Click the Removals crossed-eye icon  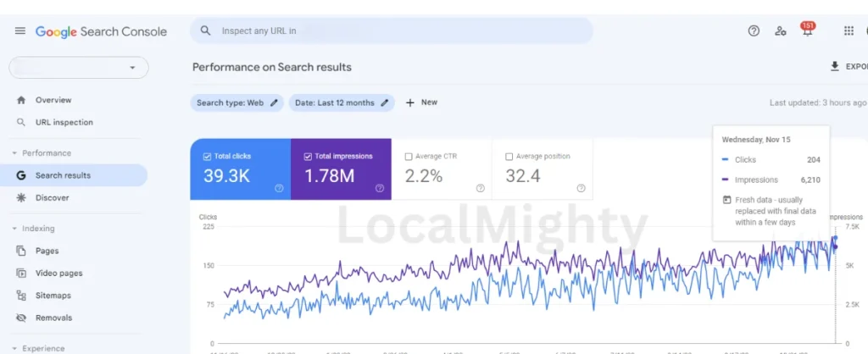[x=21, y=318]
